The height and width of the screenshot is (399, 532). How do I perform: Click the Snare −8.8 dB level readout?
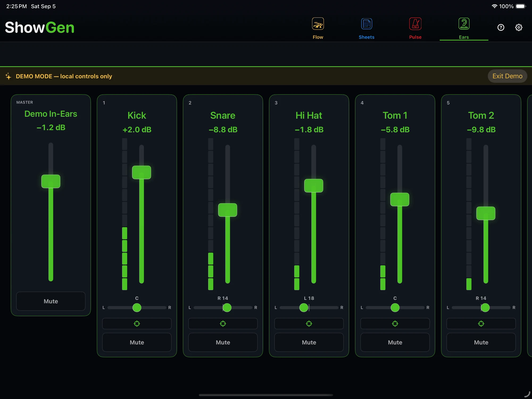[x=223, y=130]
